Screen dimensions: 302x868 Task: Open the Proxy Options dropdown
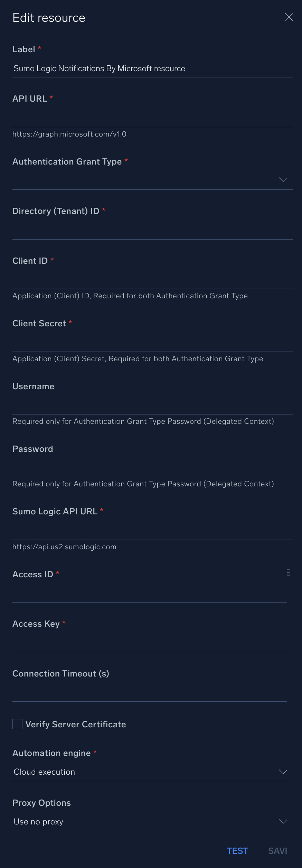[283, 822]
